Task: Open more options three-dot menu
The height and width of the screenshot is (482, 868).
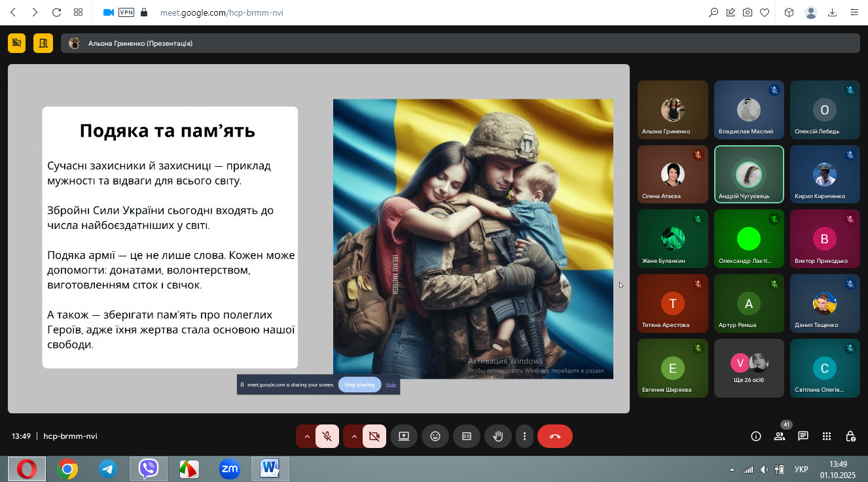Action: pos(524,436)
